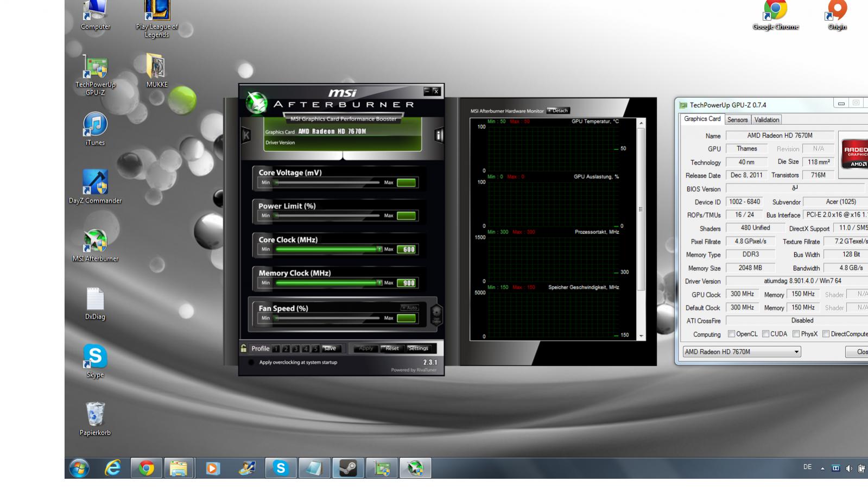Image resolution: width=868 pixels, height=488 pixels.
Task: Click the Afterburner info side button
Action: tap(439, 135)
